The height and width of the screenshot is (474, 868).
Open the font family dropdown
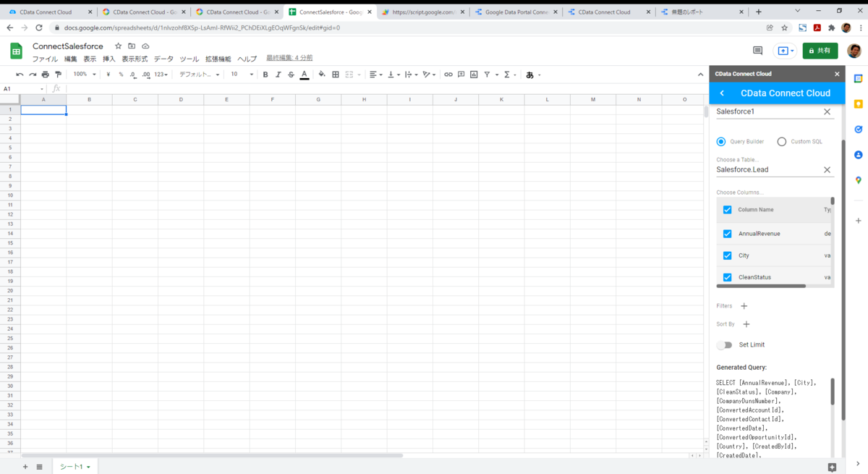tap(200, 75)
